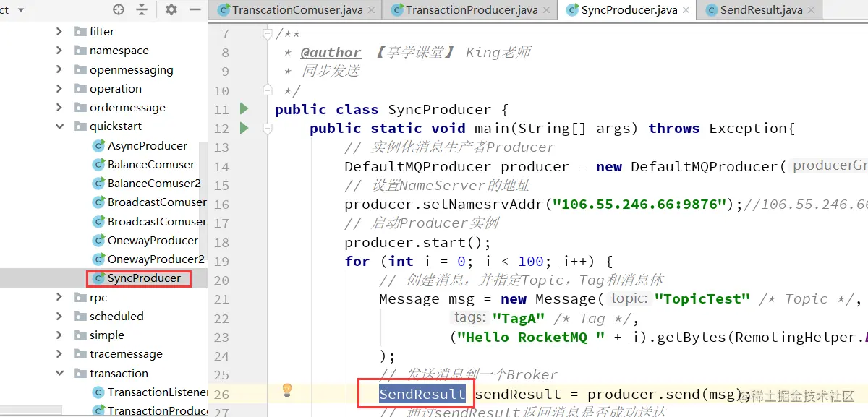868x417 pixels.
Task: Click the TransactionListener class icon
Action: coord(98,392)
